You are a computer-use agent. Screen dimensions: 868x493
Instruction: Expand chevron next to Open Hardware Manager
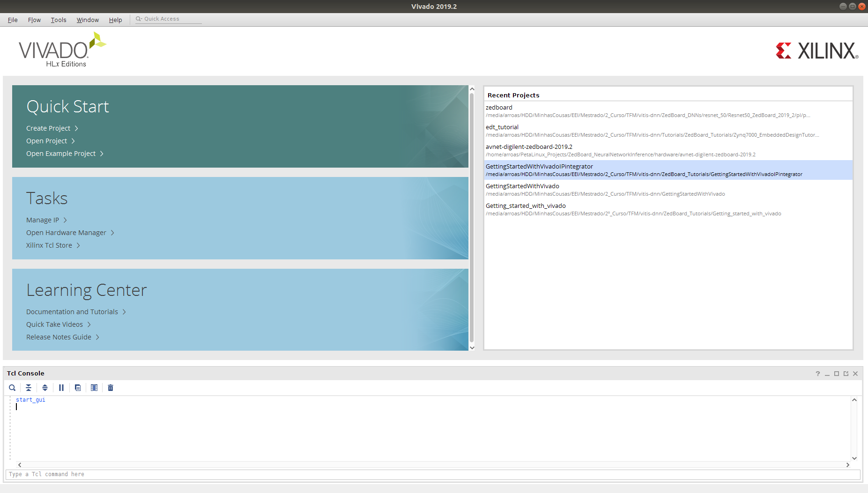click(112, 233)
